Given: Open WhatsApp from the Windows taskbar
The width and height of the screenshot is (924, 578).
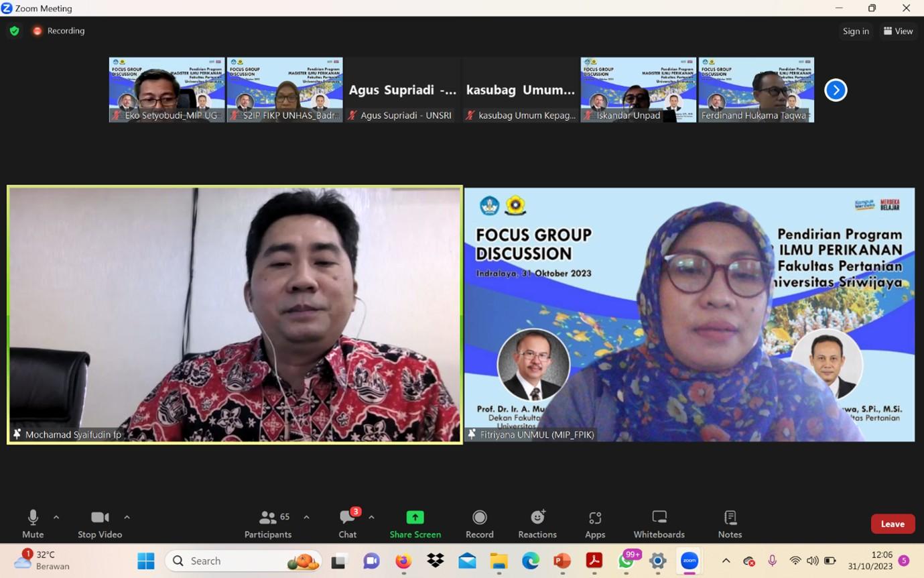Looking at the screenshot, I should pyautogui.click(x=626, y=561).
